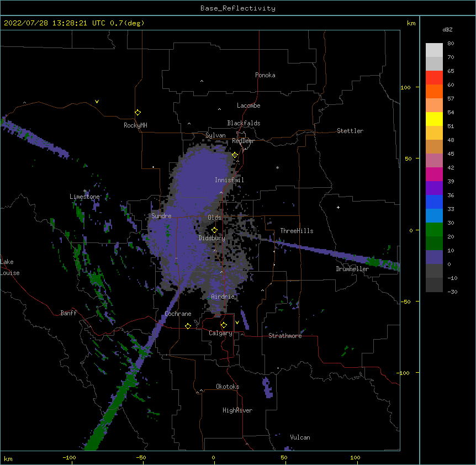Click the Sylvan label

click(x=215, y=135)
